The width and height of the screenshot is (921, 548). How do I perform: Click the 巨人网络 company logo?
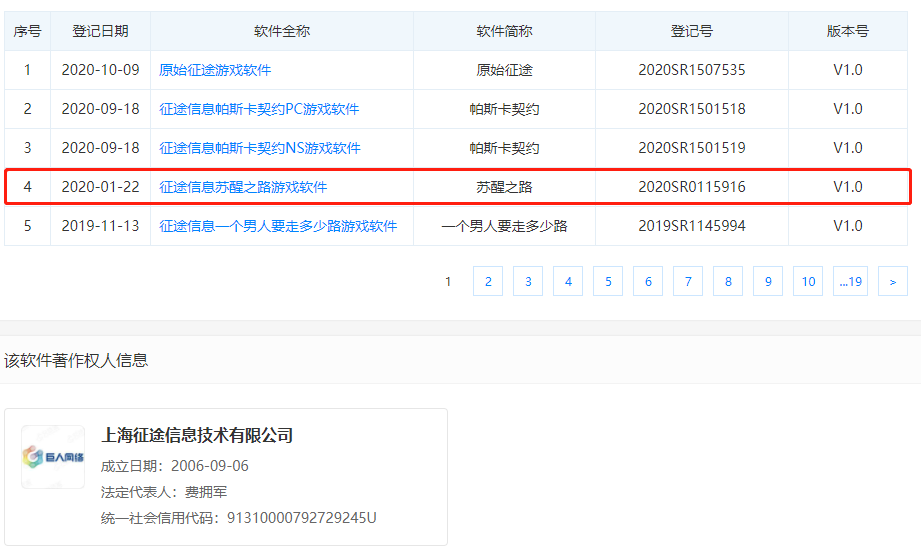pyautogui.click(x=53, y=457)
